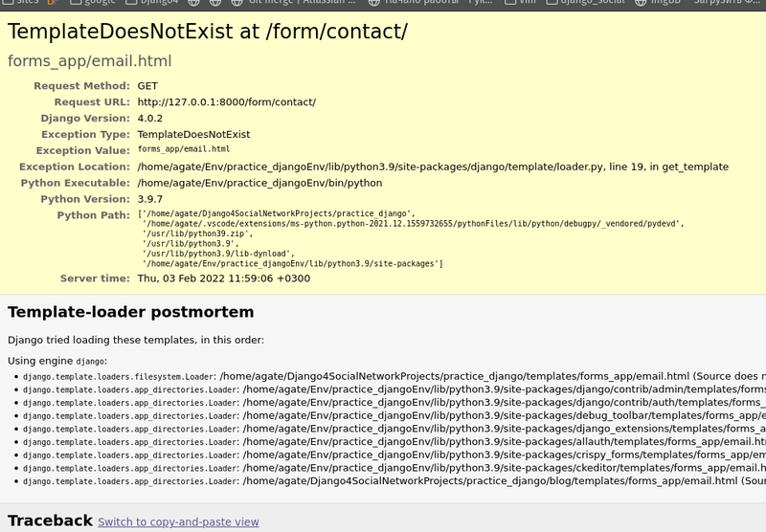The height and width of the screenshot is (532, 766).
Task: Click the loader row with the debug_toolbar/templates path
Action: (x=394, y=416)
